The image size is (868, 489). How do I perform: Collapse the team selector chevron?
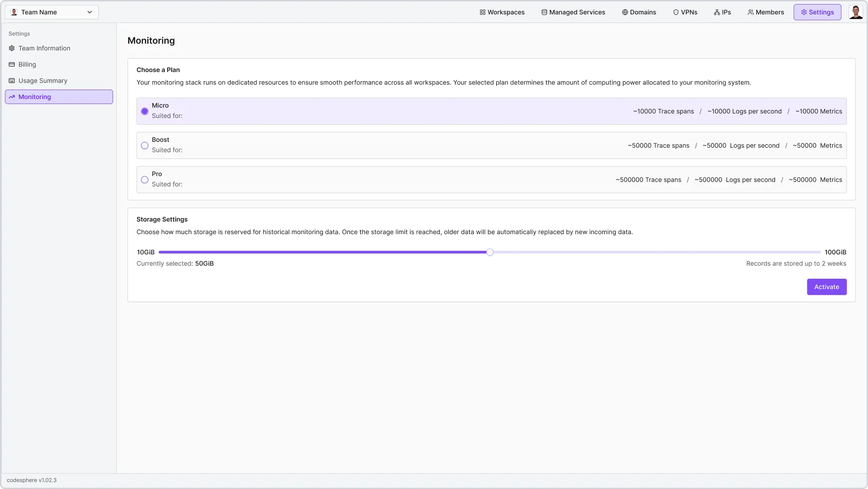point(89,12)
